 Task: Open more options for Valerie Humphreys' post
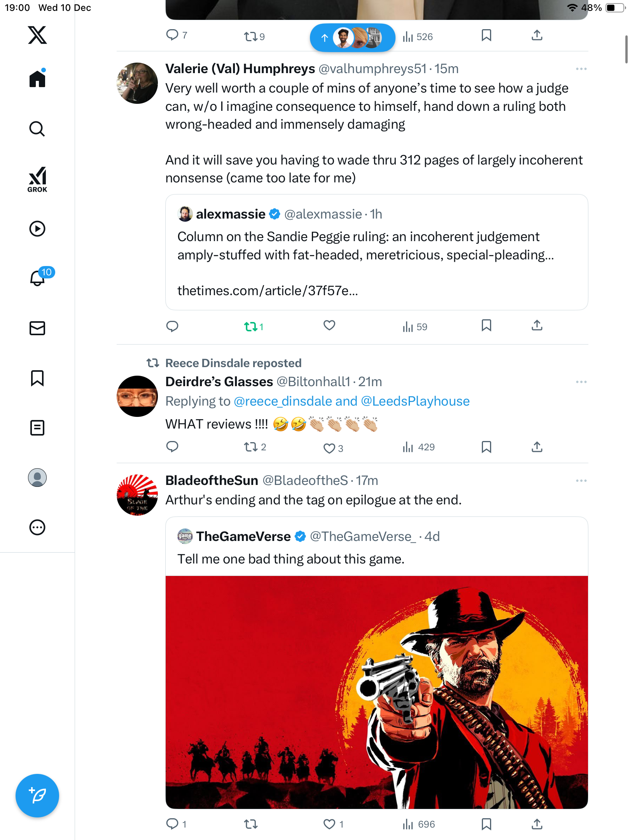pos(581,69)
